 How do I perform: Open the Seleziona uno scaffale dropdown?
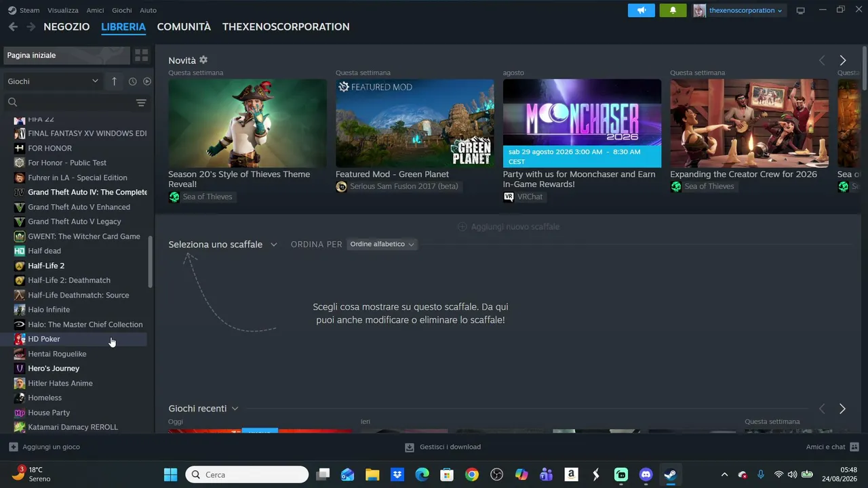pyautogui.click(x=222, y=244)
